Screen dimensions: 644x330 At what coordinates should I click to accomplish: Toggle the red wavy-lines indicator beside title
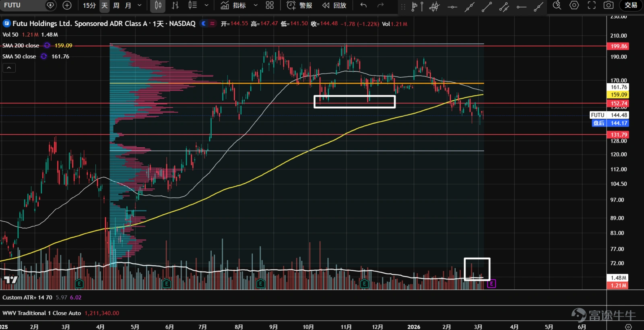213,24
